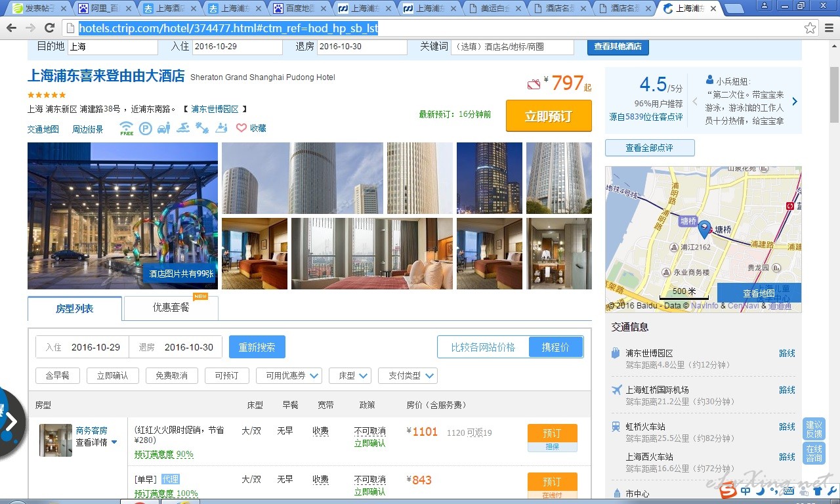Toggle the 免费取消 free cancellation filter
Viewport: 840px width, 504px height.
tap(171, 375)
